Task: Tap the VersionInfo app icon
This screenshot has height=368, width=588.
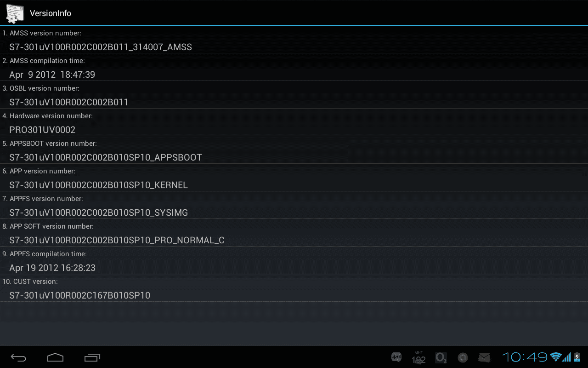Action: [x=15, y=13]
